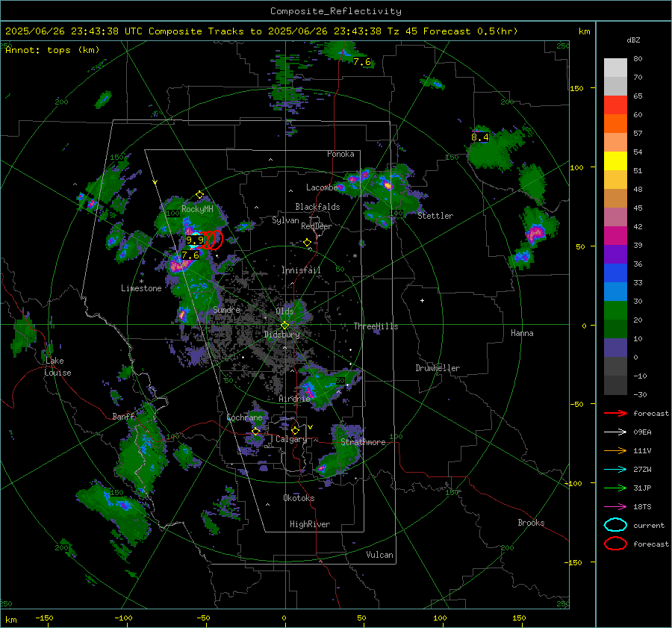Screen dimensions: 672x628
Task: Click the Cochrane map label
Action: (x=244, y=417)
